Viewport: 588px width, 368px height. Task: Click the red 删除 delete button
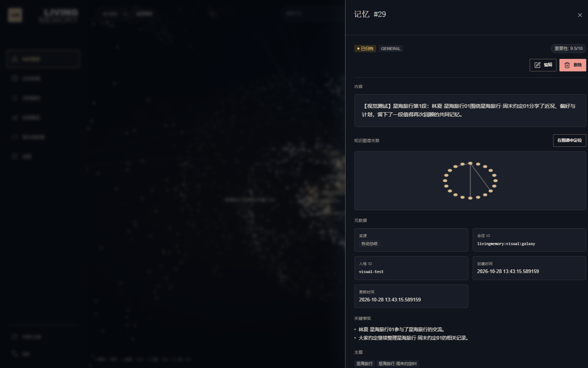[573, 65]
